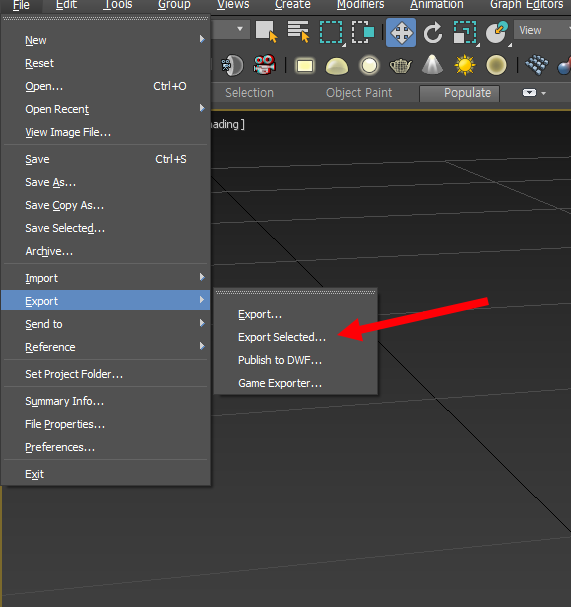Open the View coordinate system dropdown
Screen dimensions: 571x607
pyautogui.click(x=543, y=30)
